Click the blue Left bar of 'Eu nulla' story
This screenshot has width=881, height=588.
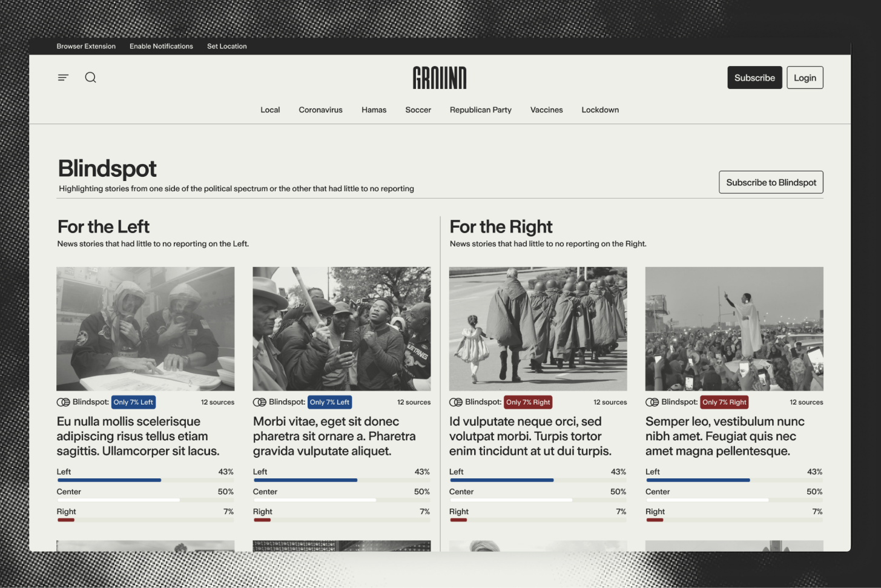[109, 480]
